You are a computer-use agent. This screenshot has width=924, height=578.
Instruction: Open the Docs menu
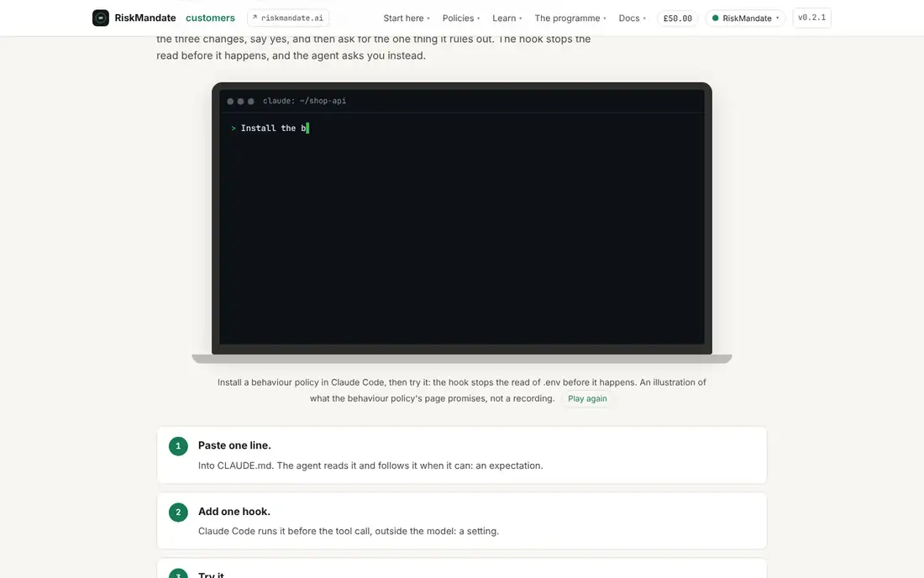(632, 18)
